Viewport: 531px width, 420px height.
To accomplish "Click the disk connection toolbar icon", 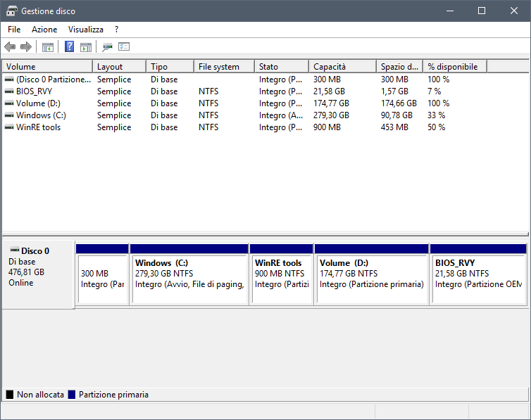I will point(107,47).
